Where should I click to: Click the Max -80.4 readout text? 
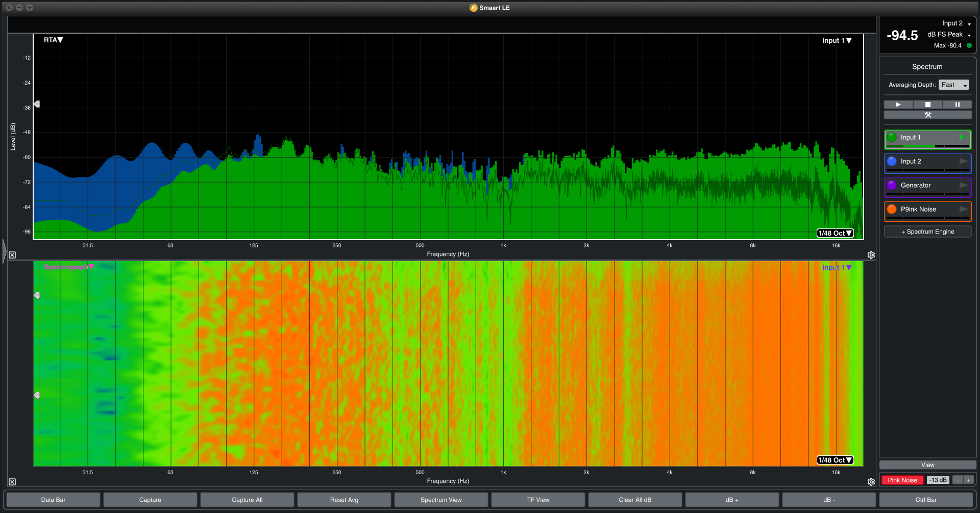(947, 45)
